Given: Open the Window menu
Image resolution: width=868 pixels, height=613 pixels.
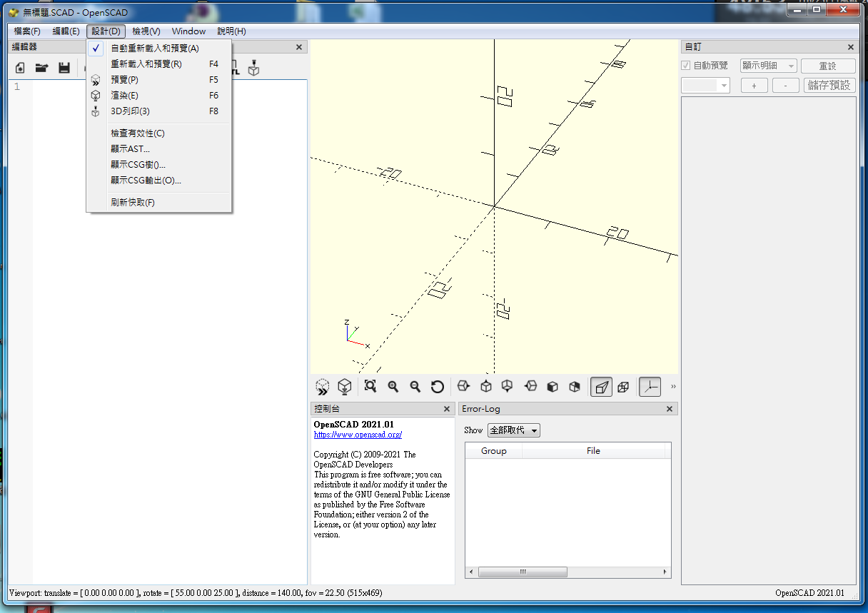Looking at the screenshot, I should [x=188, y=31].
